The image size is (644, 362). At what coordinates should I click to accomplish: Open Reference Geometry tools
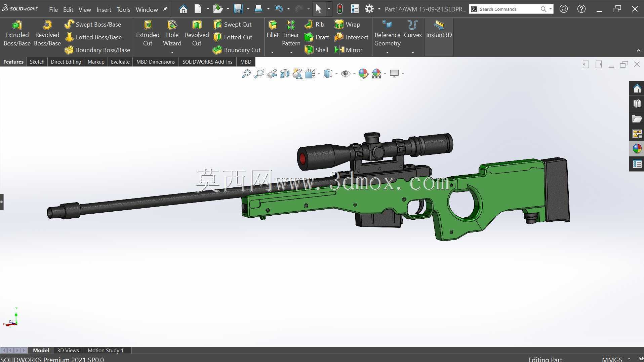[387, 33]
